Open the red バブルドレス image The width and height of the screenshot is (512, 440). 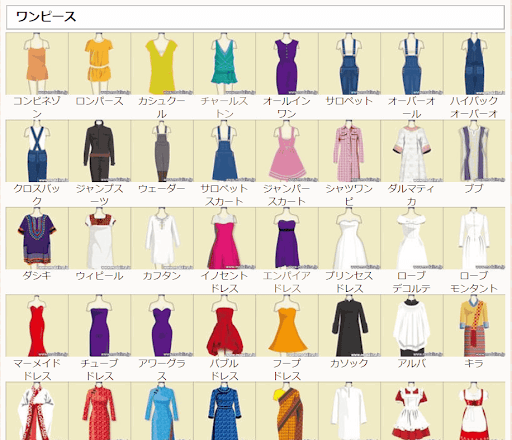[x=224, y=326]
